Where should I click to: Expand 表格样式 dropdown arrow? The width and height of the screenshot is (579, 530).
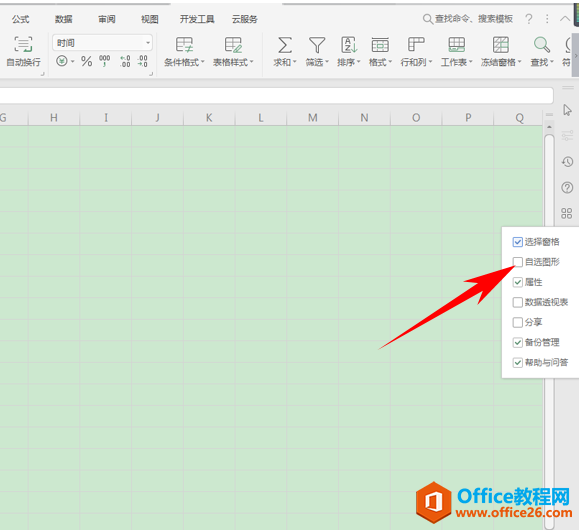click(251, 62)
